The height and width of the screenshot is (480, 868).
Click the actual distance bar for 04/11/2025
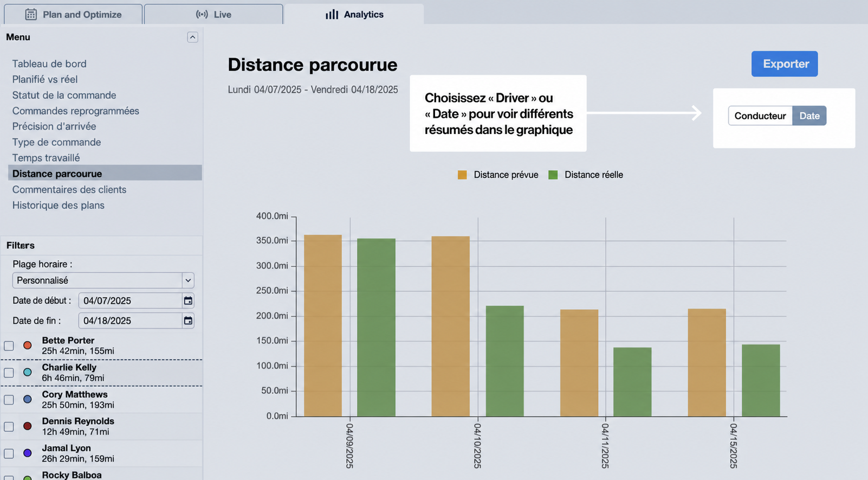(x=632, y=382)
